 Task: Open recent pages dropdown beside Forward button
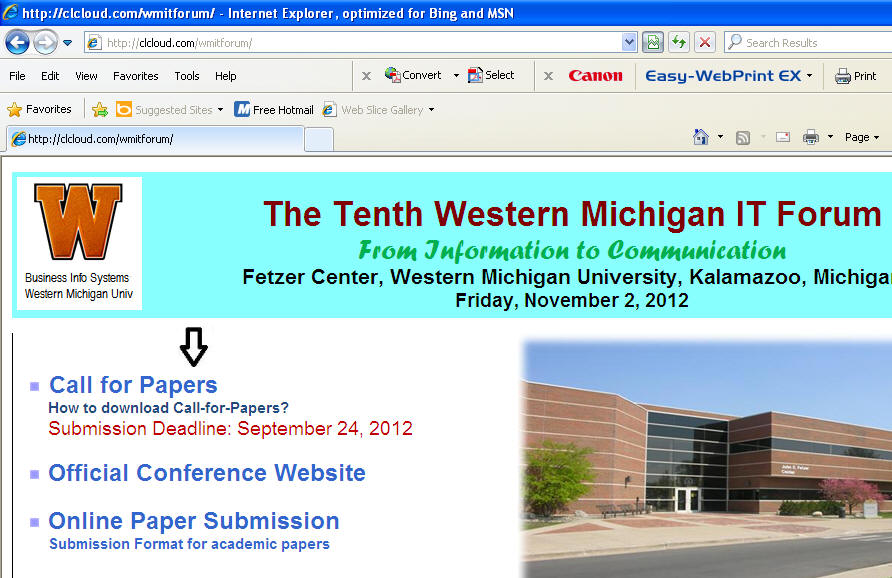67,43
